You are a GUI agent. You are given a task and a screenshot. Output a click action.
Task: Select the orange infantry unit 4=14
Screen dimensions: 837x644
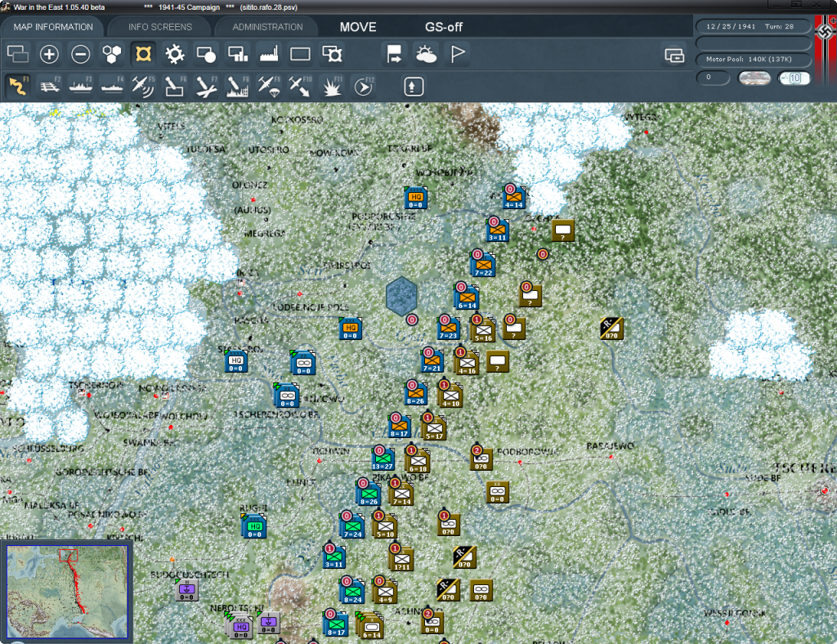click(514, 198)
